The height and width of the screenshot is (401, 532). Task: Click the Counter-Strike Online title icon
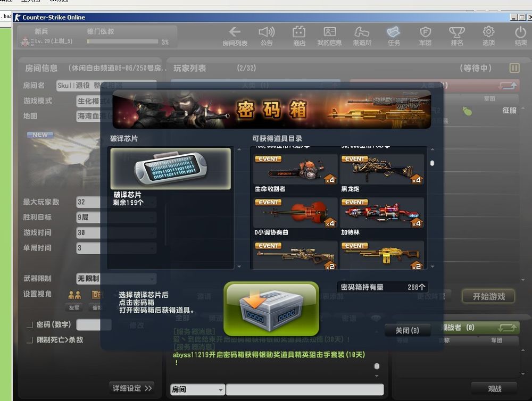(18, 18)
